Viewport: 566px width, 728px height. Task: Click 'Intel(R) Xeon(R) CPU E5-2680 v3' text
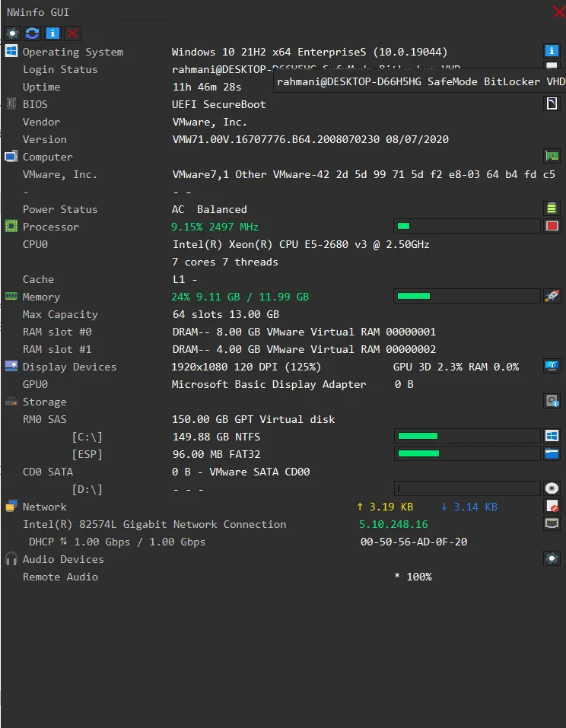(x=270, y=244)
